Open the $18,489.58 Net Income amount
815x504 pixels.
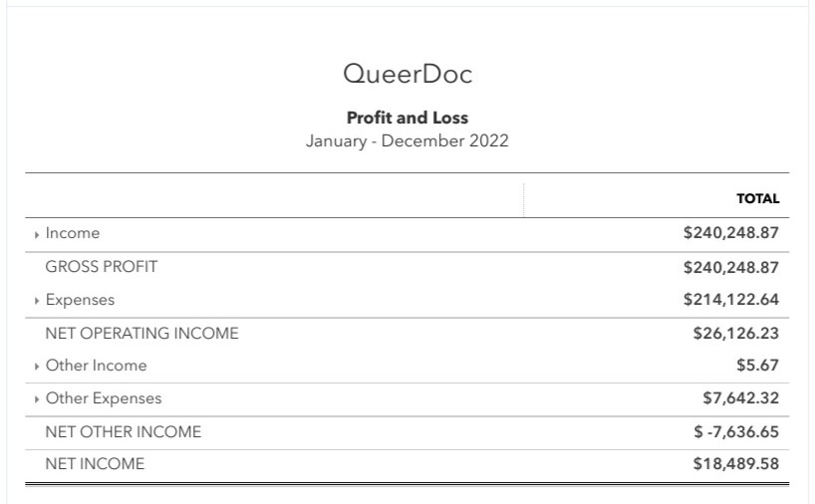(x=735, y=464)
